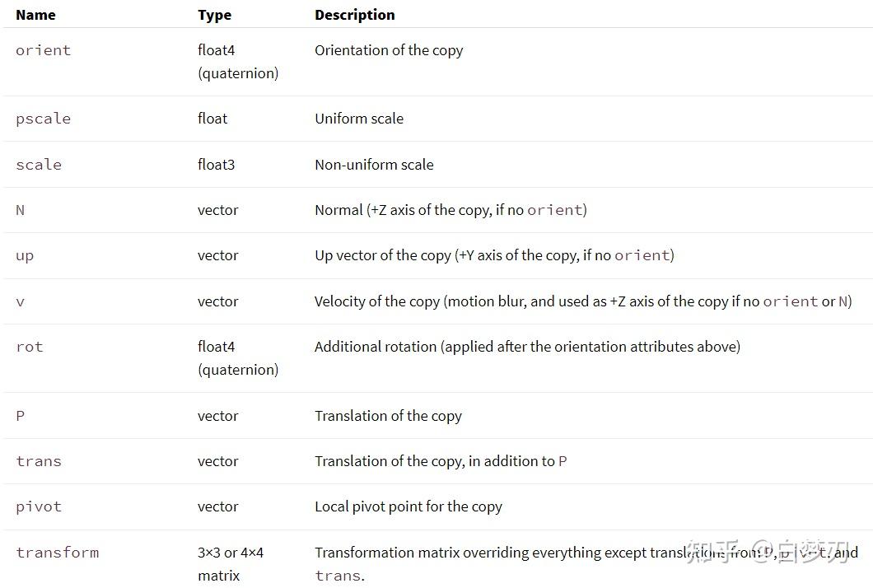Click the transform attribute name
The height and width of the screenshot is (588, 873).
57,553
